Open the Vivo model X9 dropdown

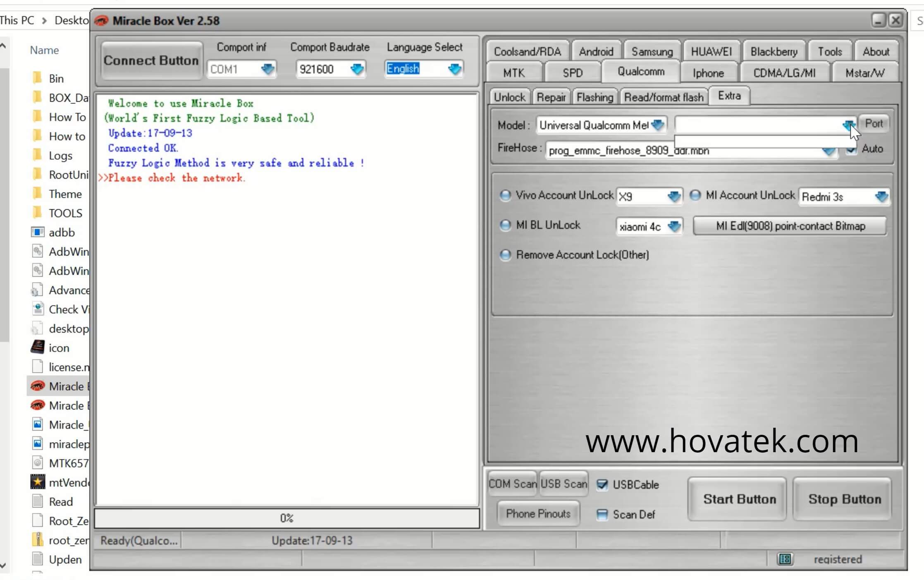673,196
